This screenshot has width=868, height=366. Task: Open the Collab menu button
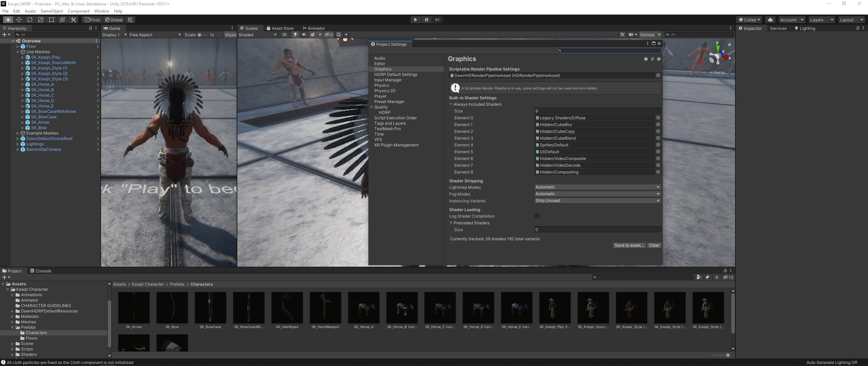(749, 20)
